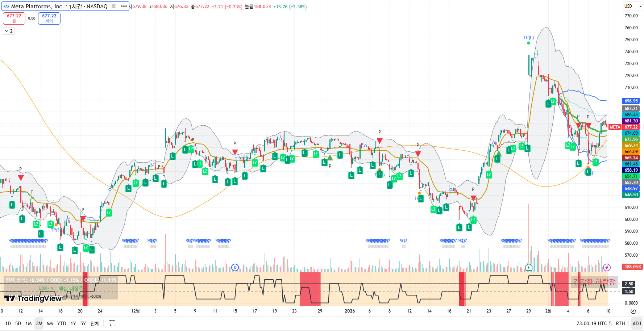Select the 5Y time range
644x331 pixels.
point(83,323)
